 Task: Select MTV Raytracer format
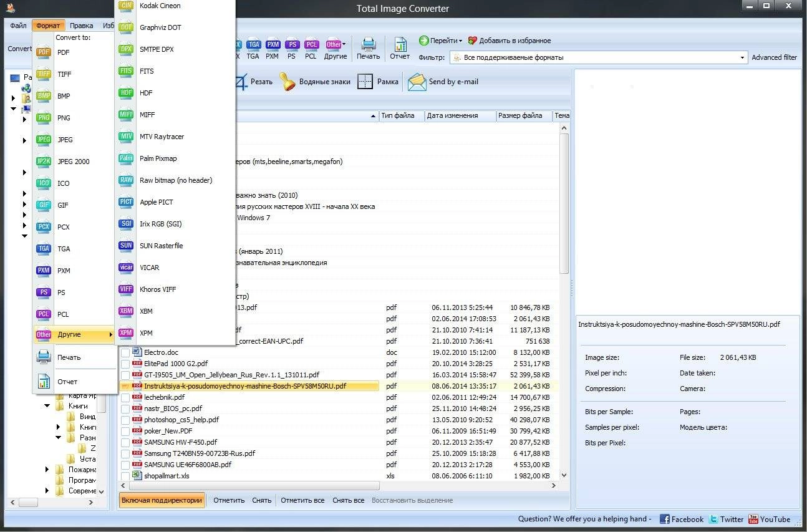175,137
